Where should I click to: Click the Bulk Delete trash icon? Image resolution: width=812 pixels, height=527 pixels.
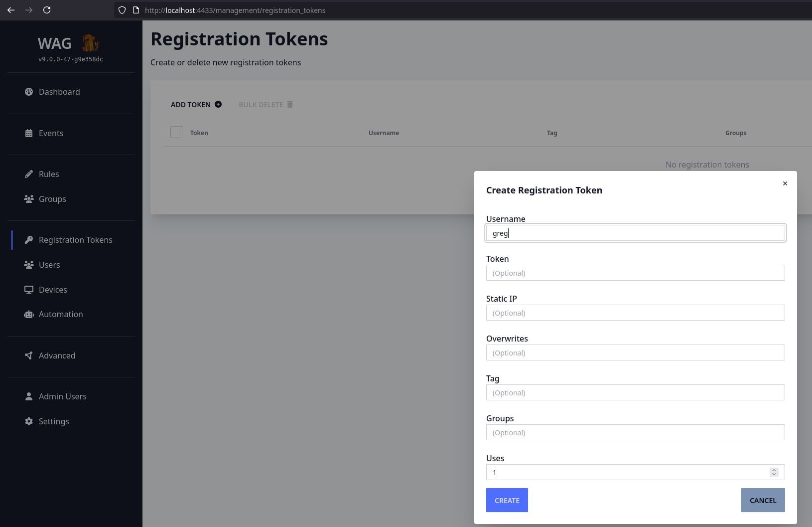(x=290, y=104)
